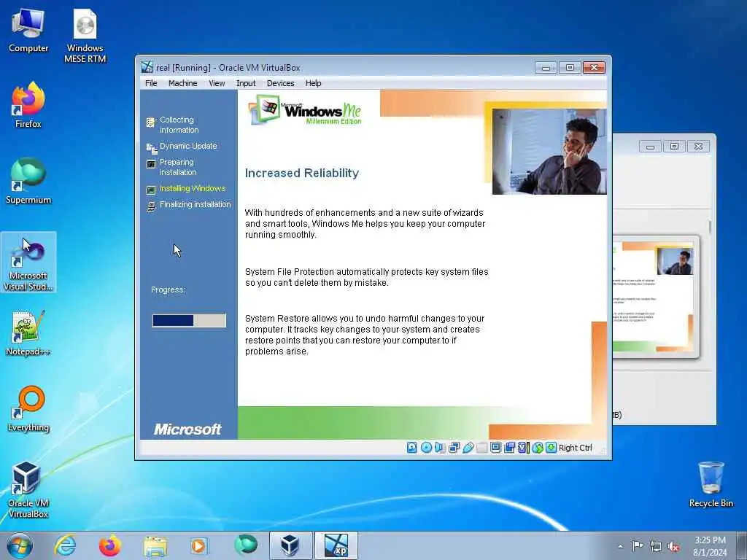The image size is (747, 560).
Task: Click the setup Progress bar
Action: (189, 321)
